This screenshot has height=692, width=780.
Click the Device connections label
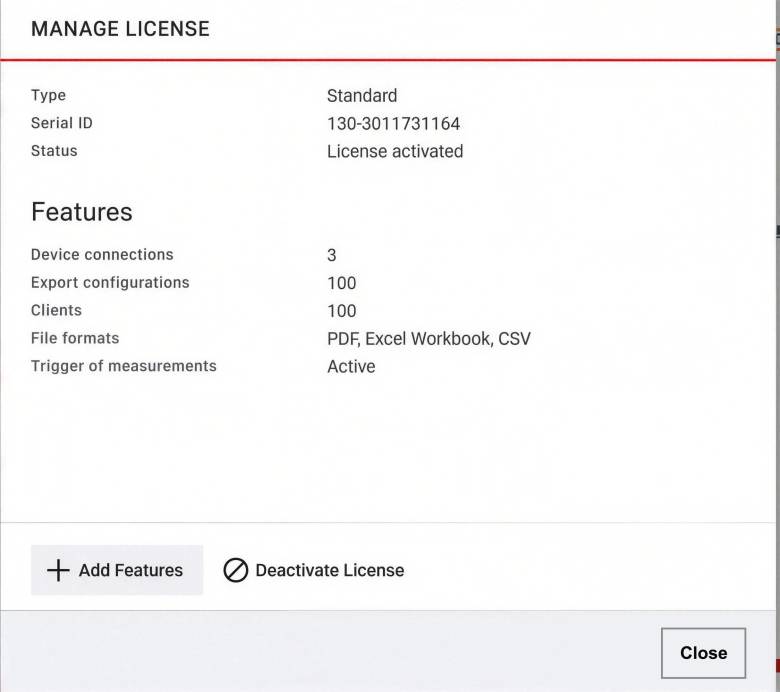click(102, 255)
